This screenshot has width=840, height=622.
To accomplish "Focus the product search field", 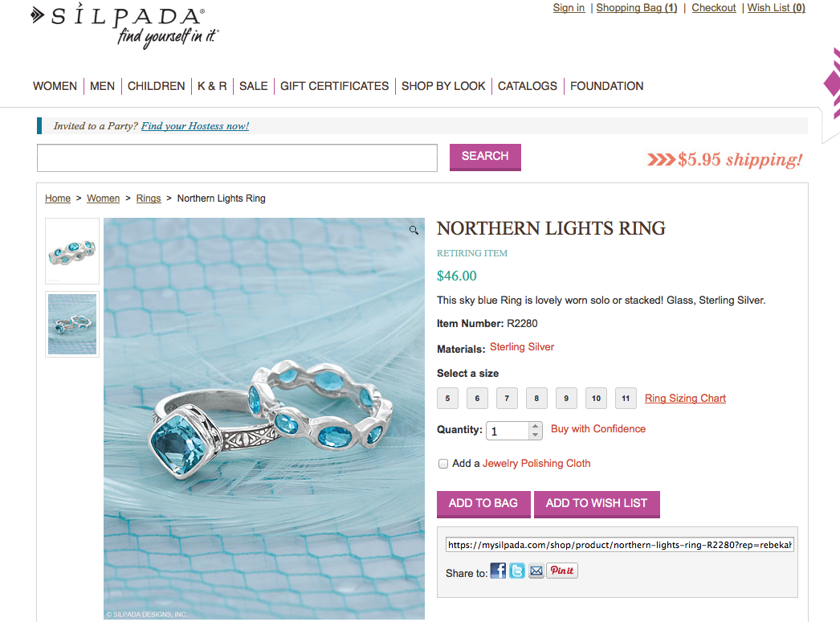I will [238, 158].
